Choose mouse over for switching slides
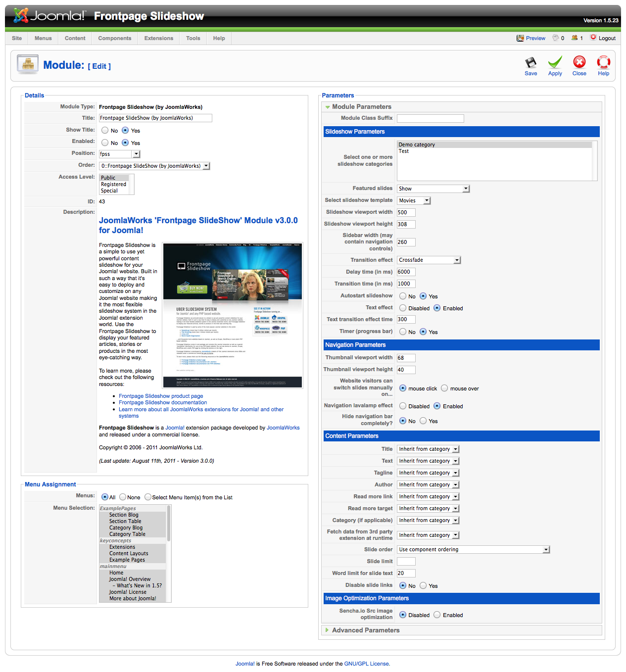This screenshot has width=626, height=672. 444,388
